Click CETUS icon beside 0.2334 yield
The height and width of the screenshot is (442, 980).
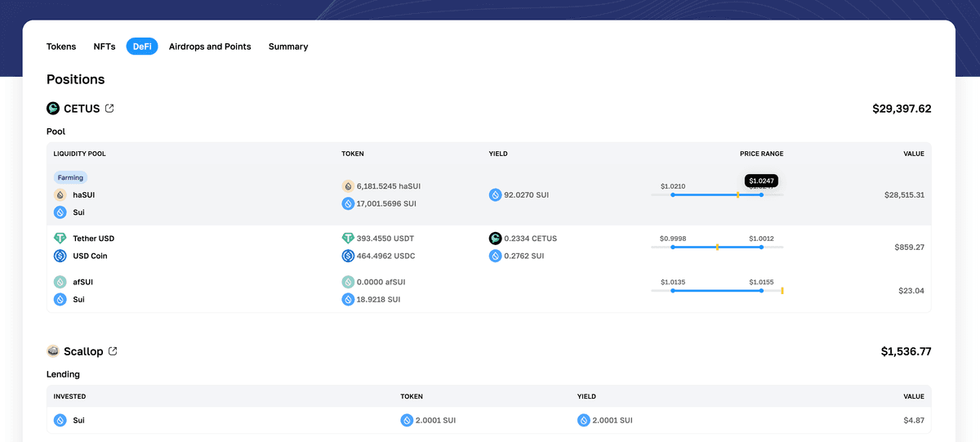(x=495, y=239)
